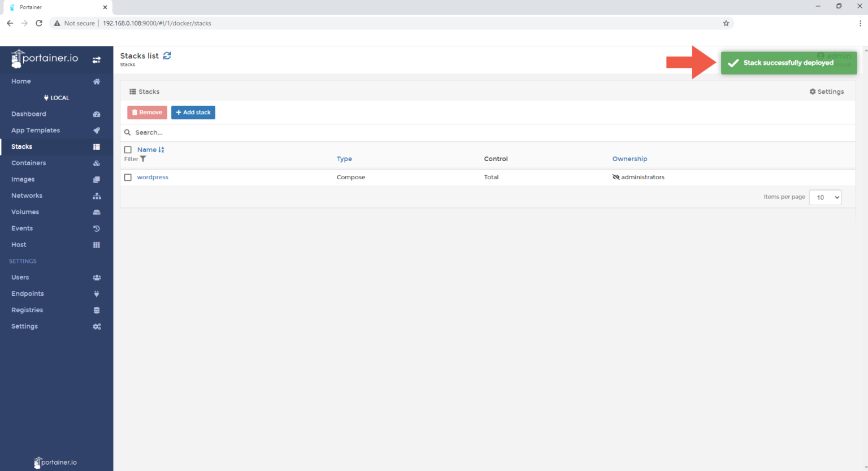Toggle the sidebar with the arrows icon

point(97,60)
